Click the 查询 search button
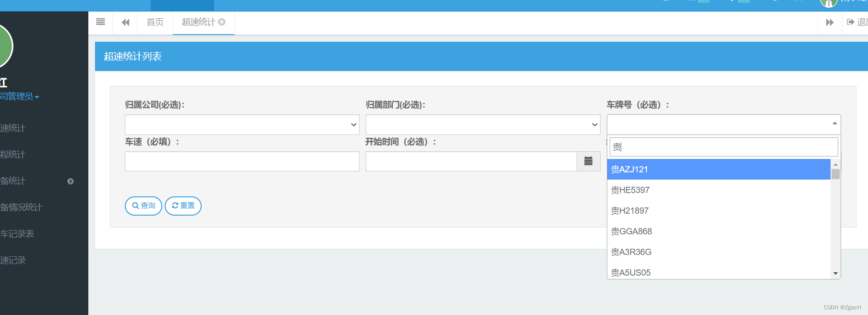The width and height of the screenshot is (868, 315). (x=143, y=206)
